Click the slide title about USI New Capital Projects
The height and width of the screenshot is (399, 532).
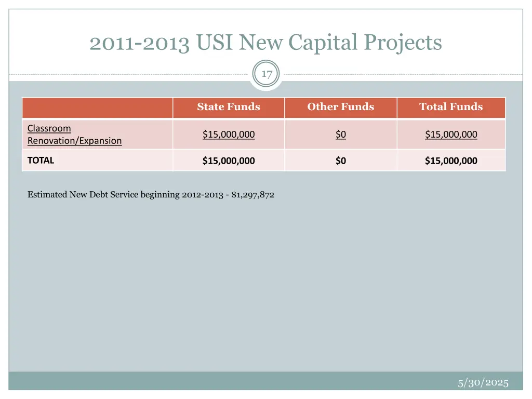(265, 43)
